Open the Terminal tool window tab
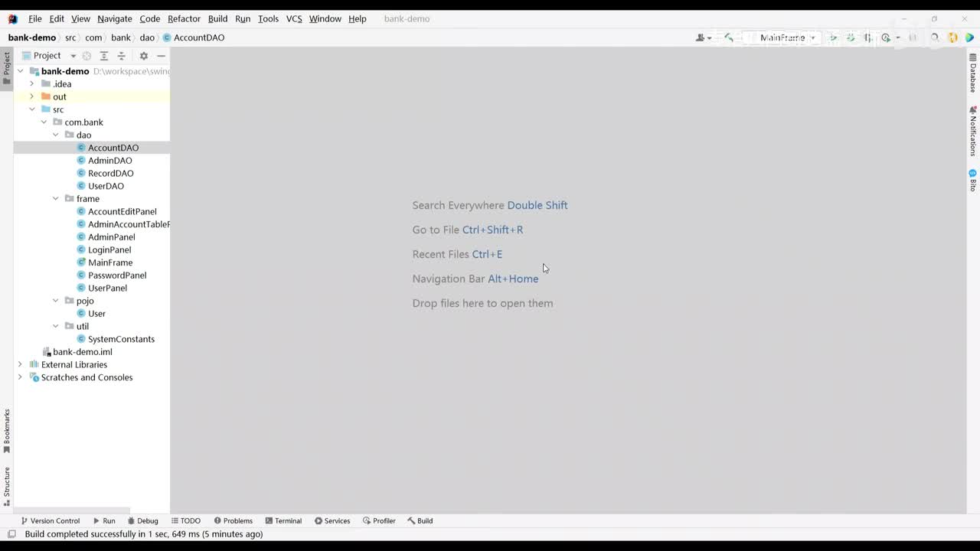The image size is (980, 551). click(x=283, y=520)
